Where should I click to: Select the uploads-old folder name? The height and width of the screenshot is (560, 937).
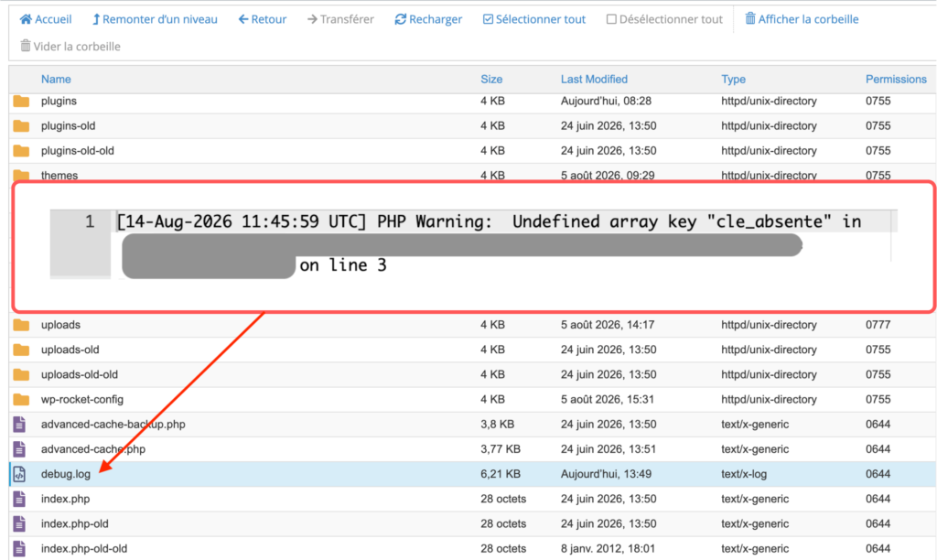70,350
